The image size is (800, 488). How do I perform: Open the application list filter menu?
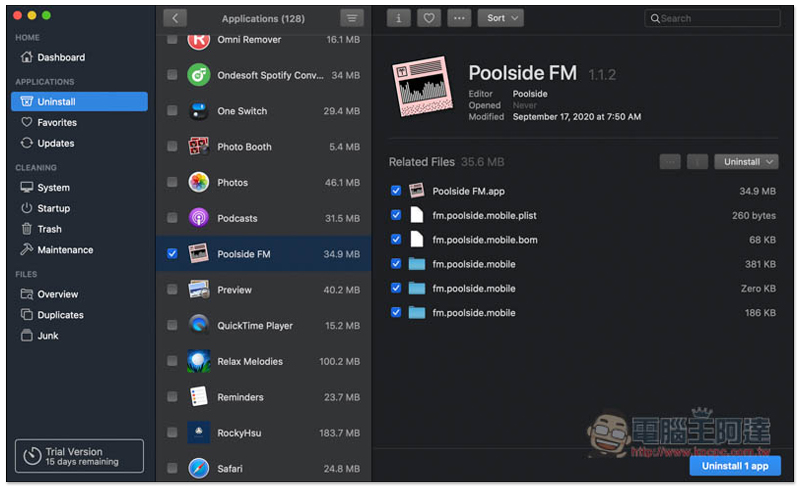coord(352,18)
